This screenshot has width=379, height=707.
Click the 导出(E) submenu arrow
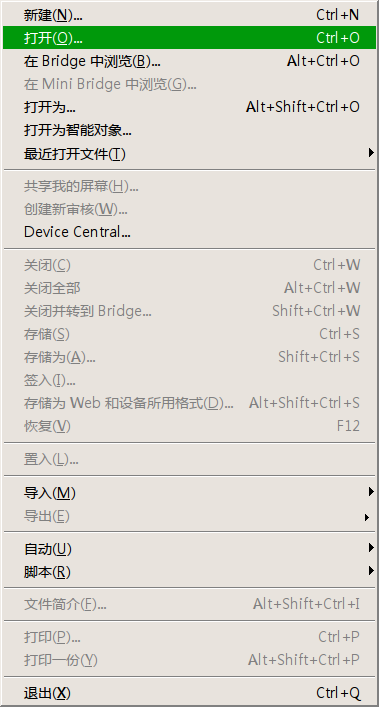click(x=367, y=517)
